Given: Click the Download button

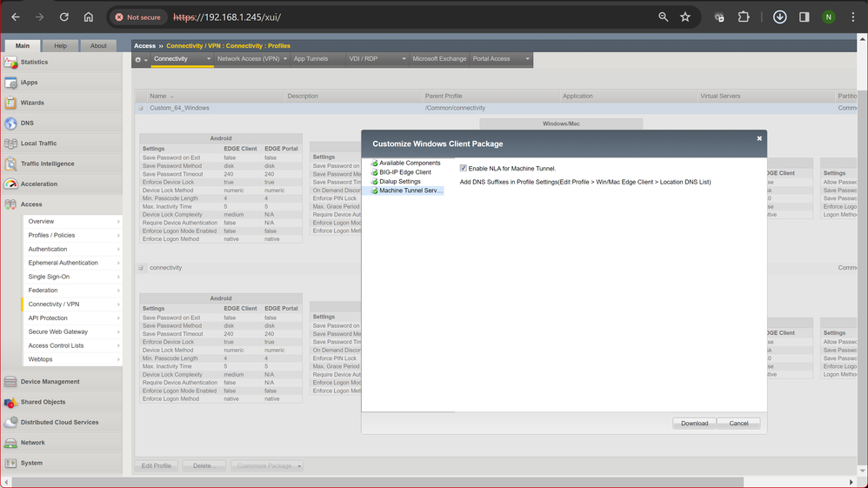Looking at the screenshot, I should [694, 424].
